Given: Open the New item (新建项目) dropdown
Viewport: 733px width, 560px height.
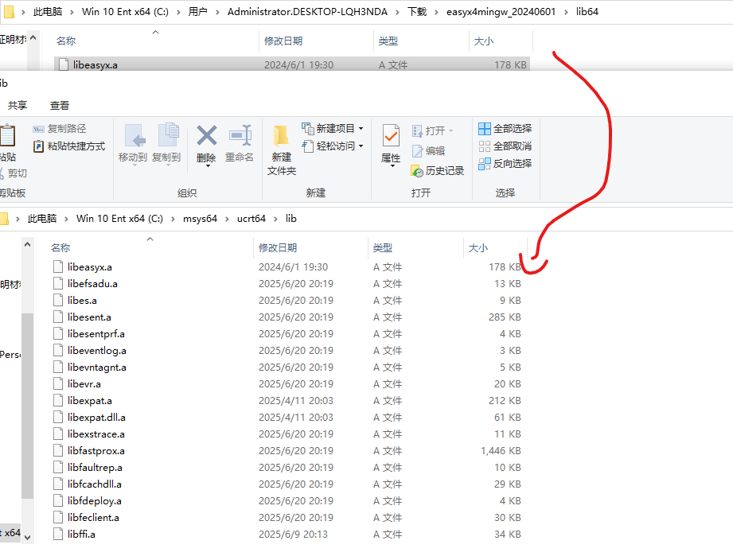Looking at the screenshot, I should pyautogui.click(x=333, y=128).
